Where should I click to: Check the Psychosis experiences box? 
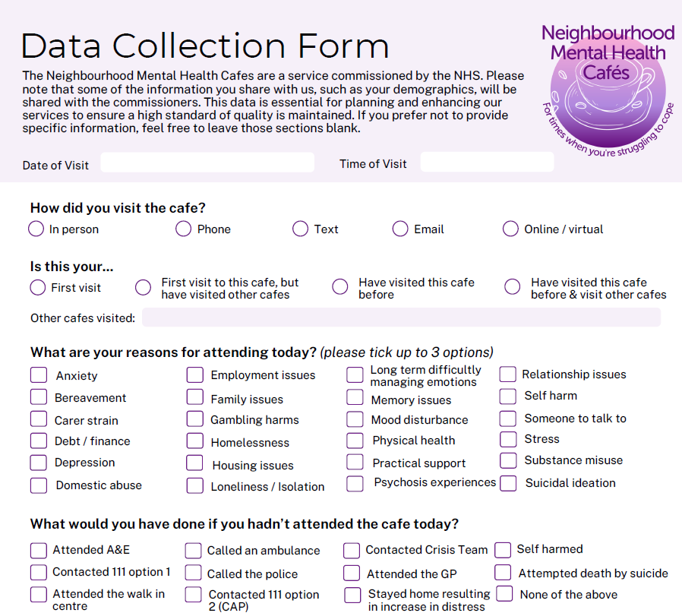click(x=355, y=483)
